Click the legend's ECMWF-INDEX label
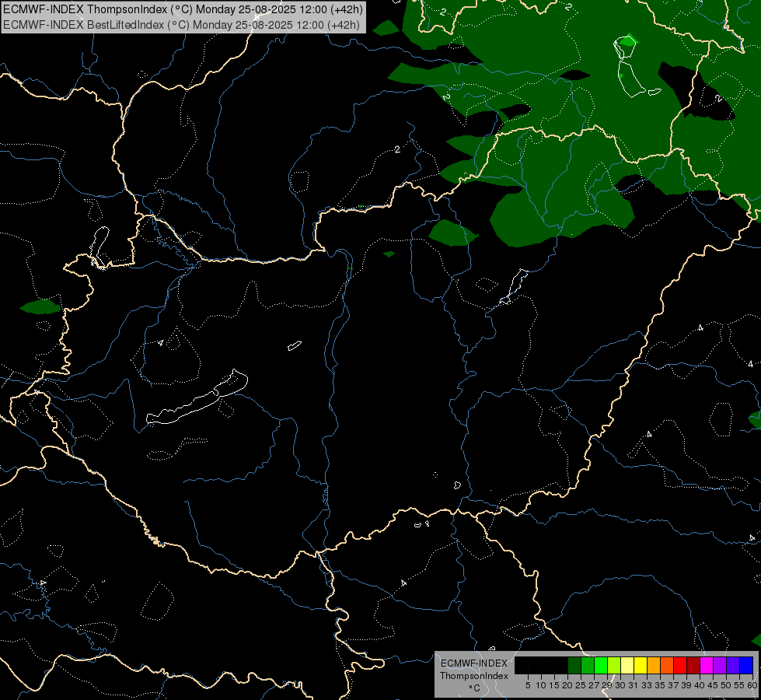Image resolution: width=761 pixels, height=700 pixels. pyautogui.click(x=474, y=663)
